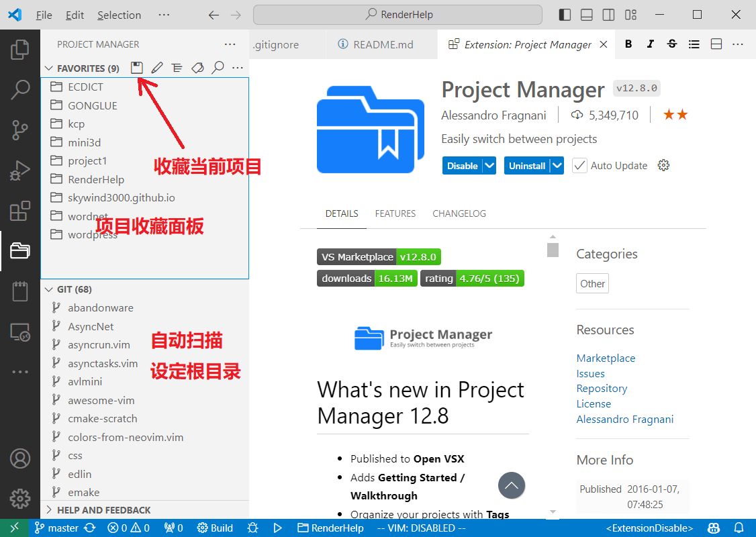This screenshot has width=756, height=537.
Task: Click the details vertical scrollbar thumb
Action: pyautogui.click(x=553, y=250)
